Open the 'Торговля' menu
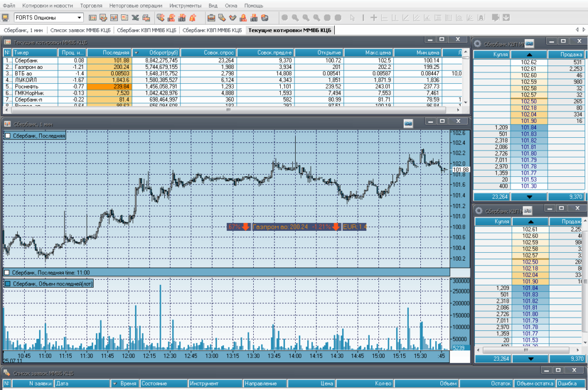Viewport: 588px width, 390px height. click(x=91, y=6)
